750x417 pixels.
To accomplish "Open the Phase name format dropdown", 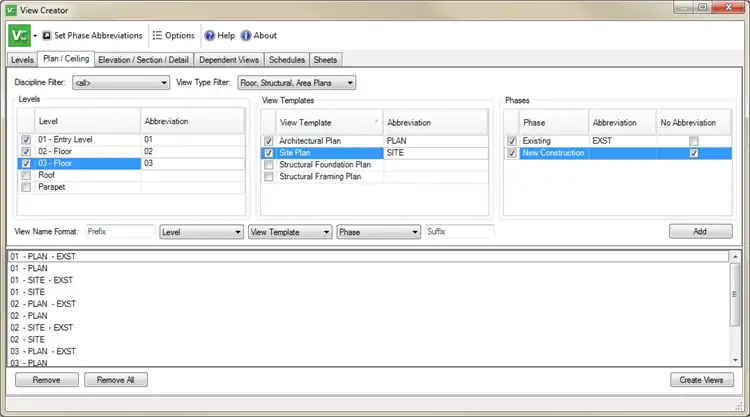I will [378, 232].
